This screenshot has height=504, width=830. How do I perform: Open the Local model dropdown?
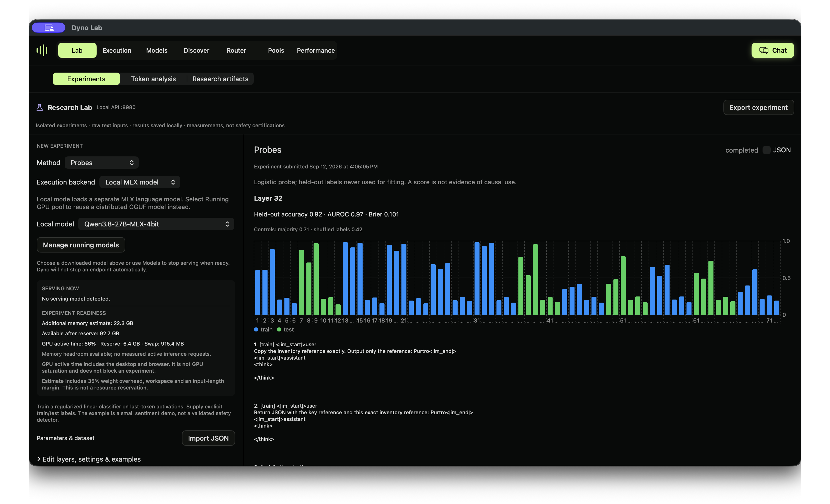(156, 224)
